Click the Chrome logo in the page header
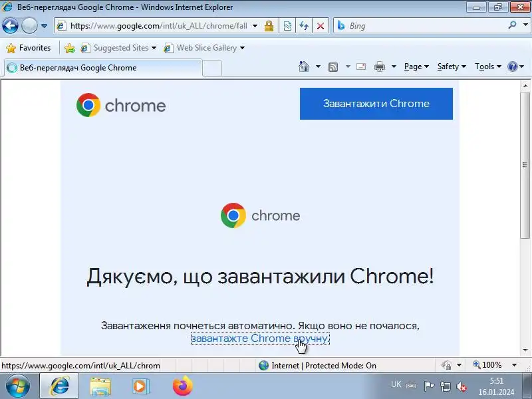Image resolution: width=532 pixels, height=399 pixels. tap(121, 105)
